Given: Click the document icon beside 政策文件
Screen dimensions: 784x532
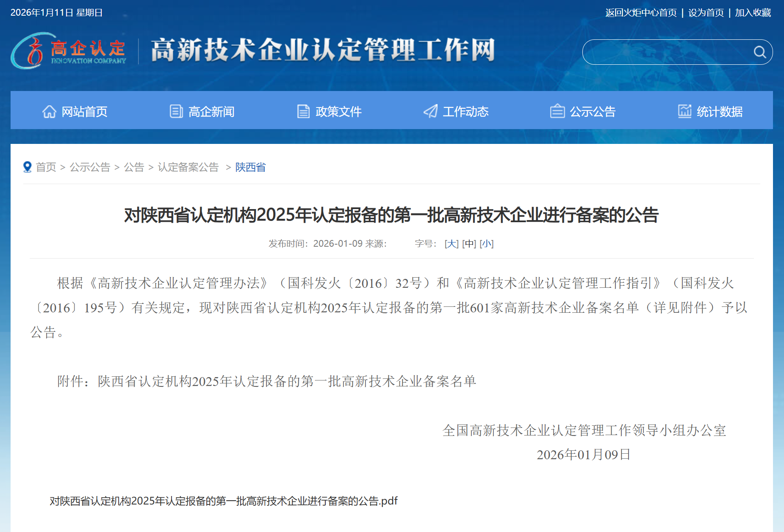Looking at the screenshot, I should click(303, 111).
